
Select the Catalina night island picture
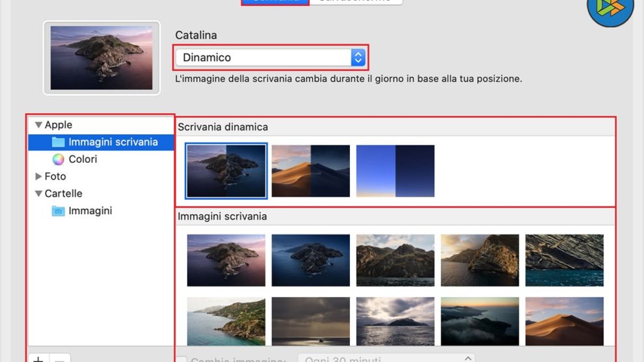311,260
